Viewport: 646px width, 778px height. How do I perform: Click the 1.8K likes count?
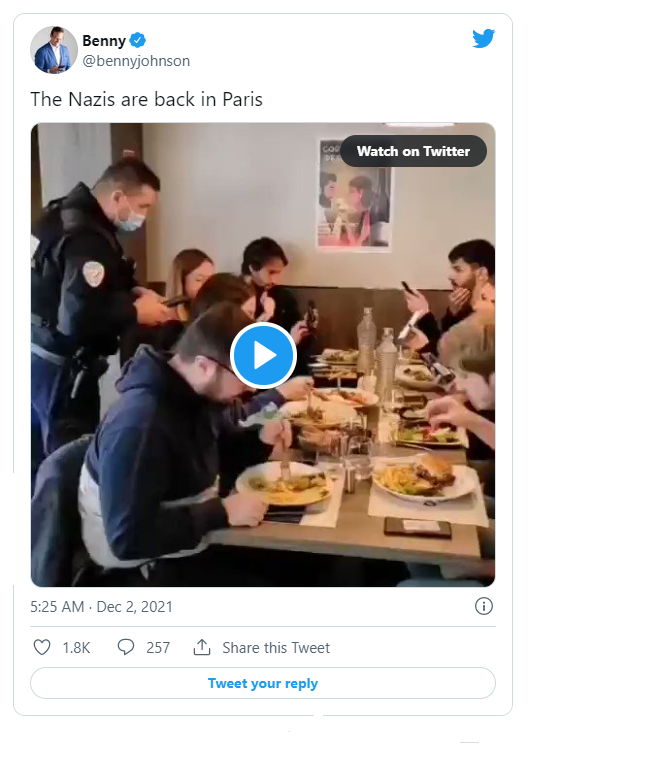tap(76, 647)
